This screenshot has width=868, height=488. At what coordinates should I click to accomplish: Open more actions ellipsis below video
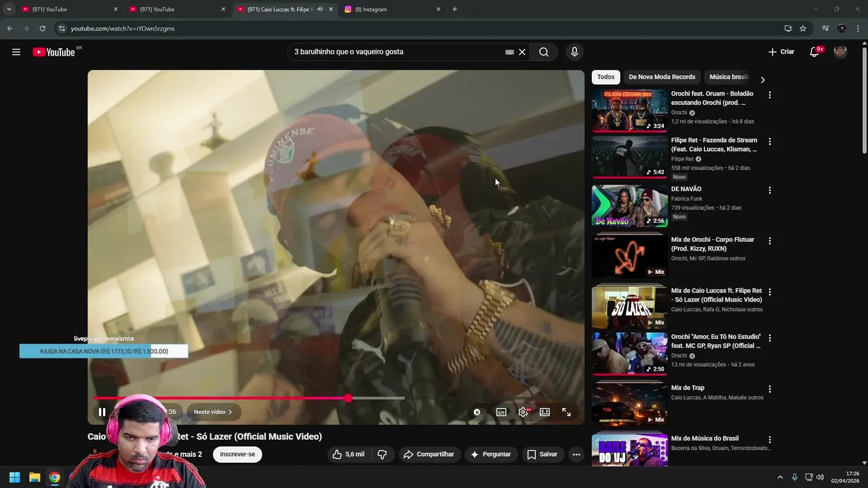point(576,454)
